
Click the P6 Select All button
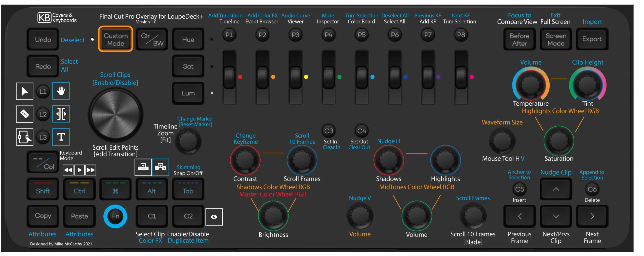(395, 35)
